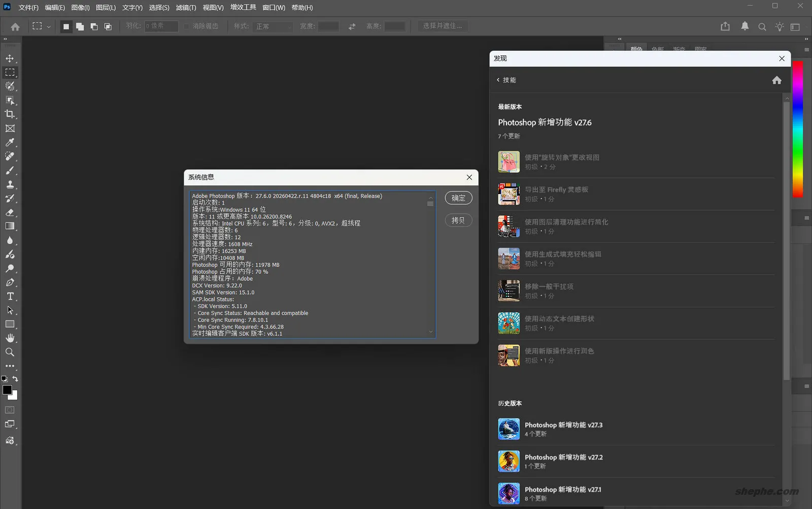Pick a hue on the rainbow color slider
Screen dimensions: 812x509
[x=798, y=129]
